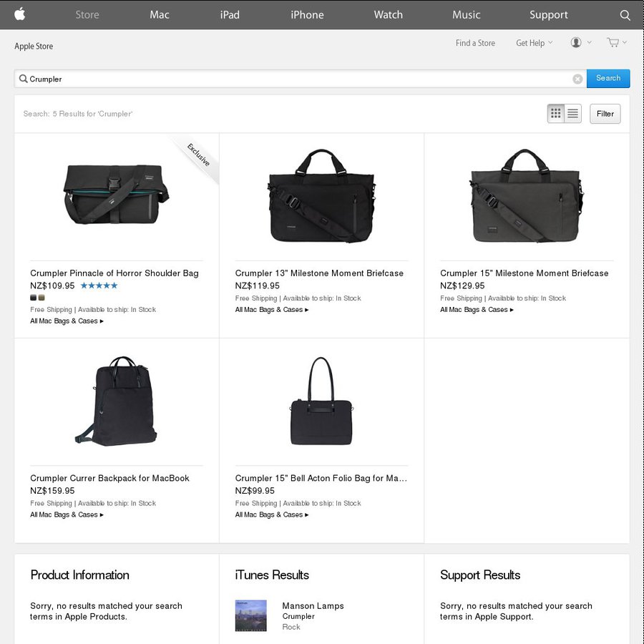Go to Find a Store

point(475,43)
